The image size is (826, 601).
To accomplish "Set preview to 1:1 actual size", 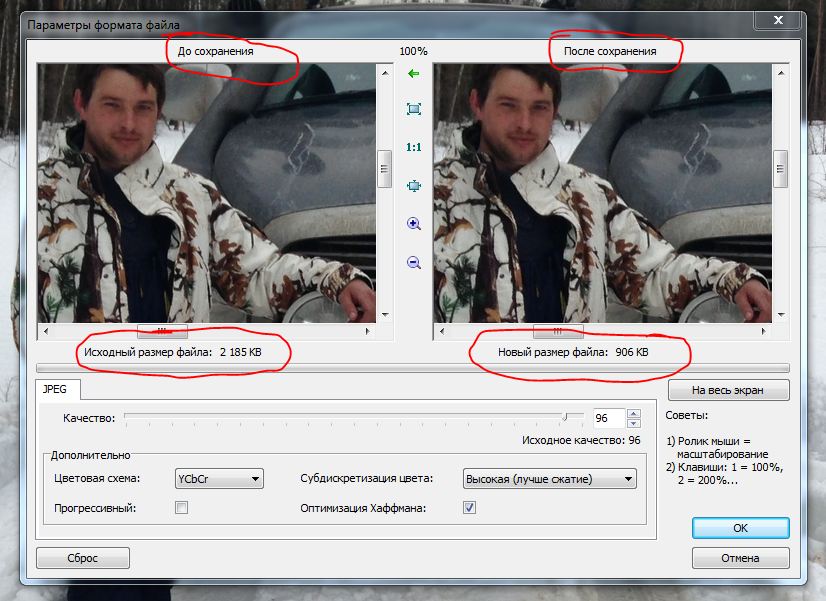I will point(413,147).
